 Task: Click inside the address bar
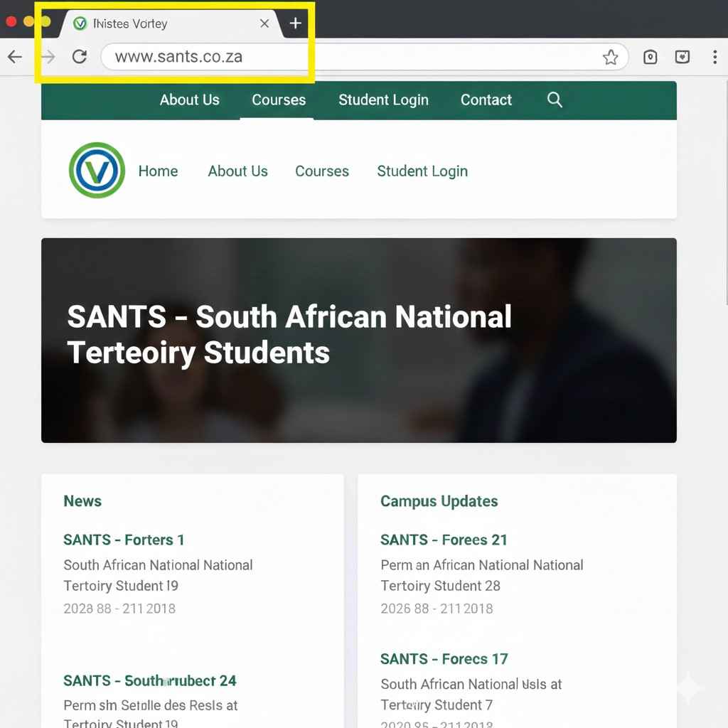206,57
